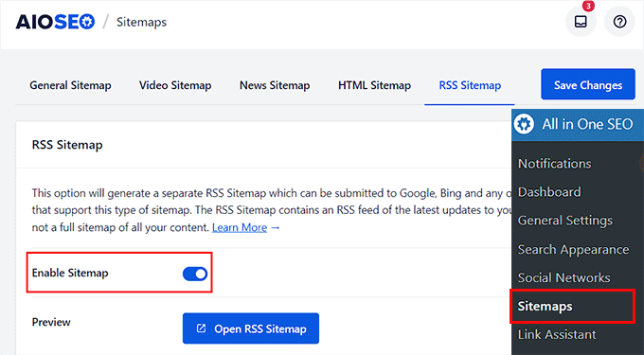Click the Open RSS Sitemap button
Viewport: 644px width, 355px height.
tap(251, 328)
